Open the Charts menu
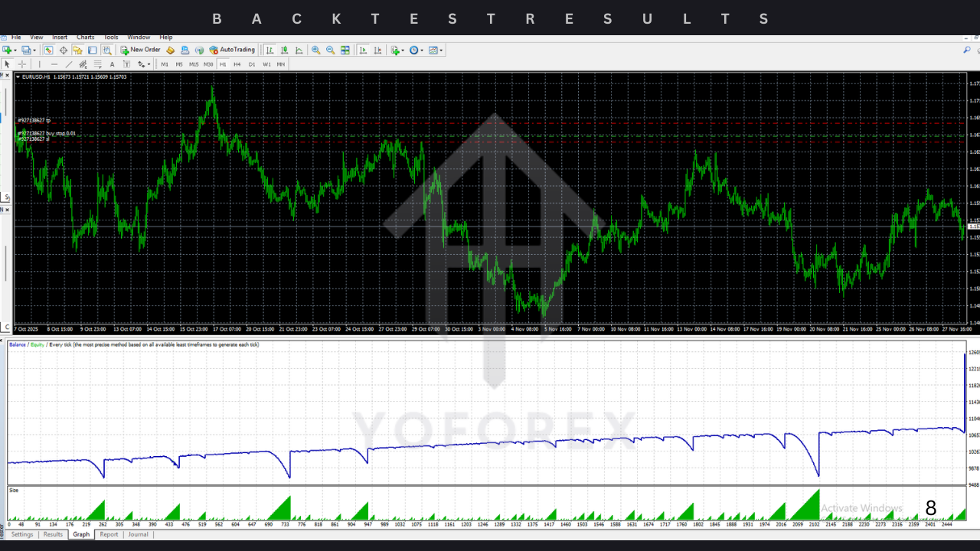This screenshot has height=551, width=980. pos(85,37)
